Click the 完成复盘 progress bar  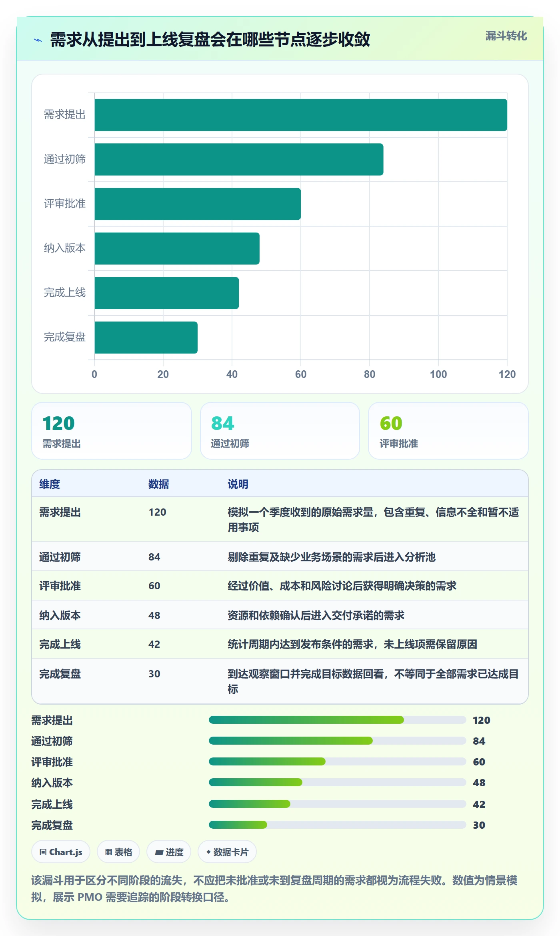tap(338, 825)
